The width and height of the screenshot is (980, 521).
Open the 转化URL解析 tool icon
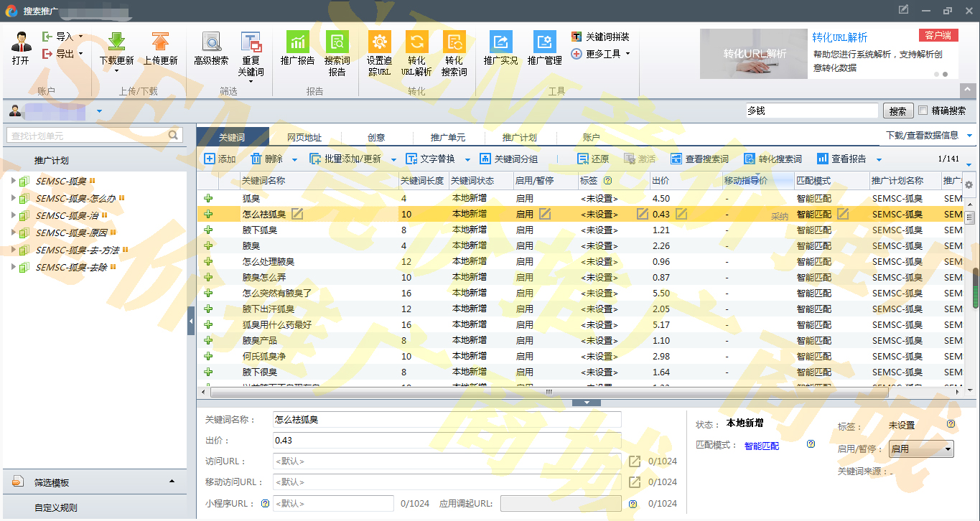(416, 42)
